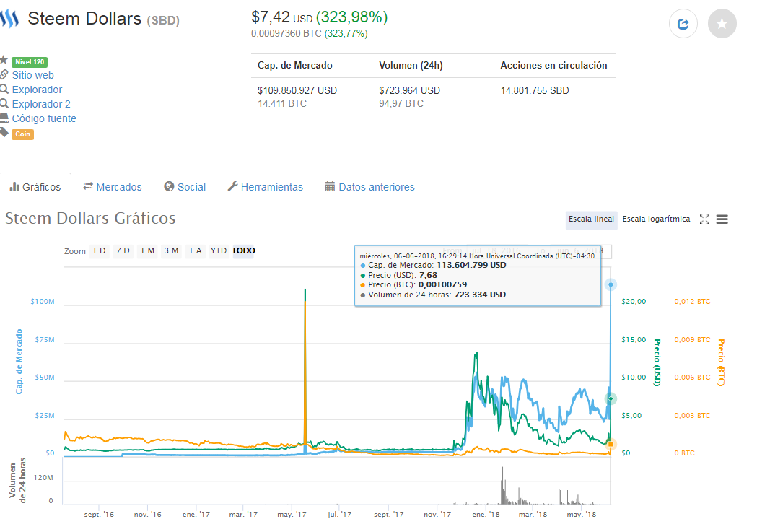This screenshot has height=532, width=757.
Task: Click the orange BTC price marker on chart
Action: pos(611,444)
